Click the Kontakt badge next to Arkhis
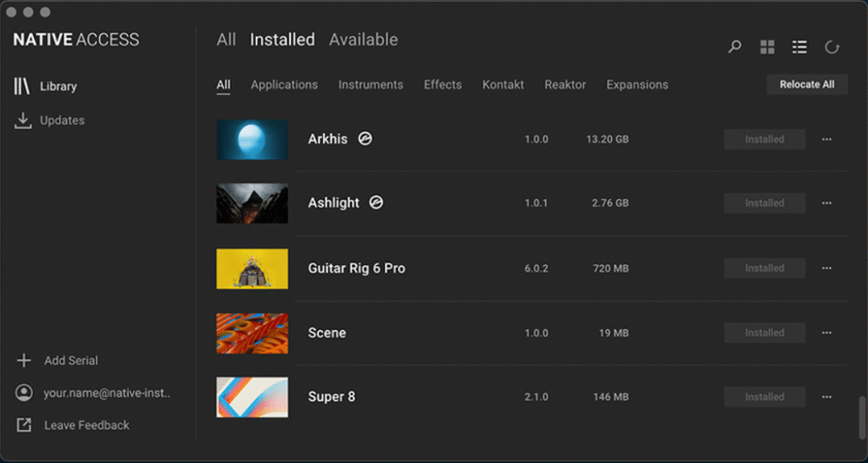The width and height of the screenshot is (868, 463). (364, 139)
